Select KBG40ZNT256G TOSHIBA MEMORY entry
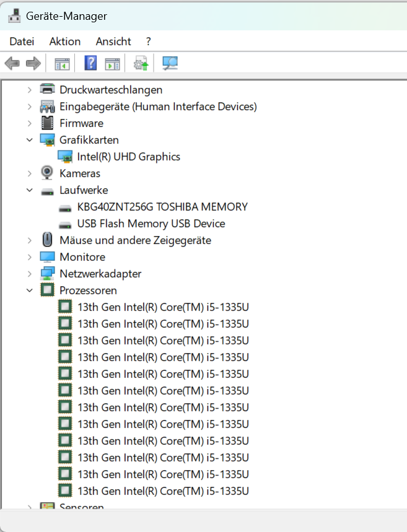 pyautogui.click(x=162, y=207)
